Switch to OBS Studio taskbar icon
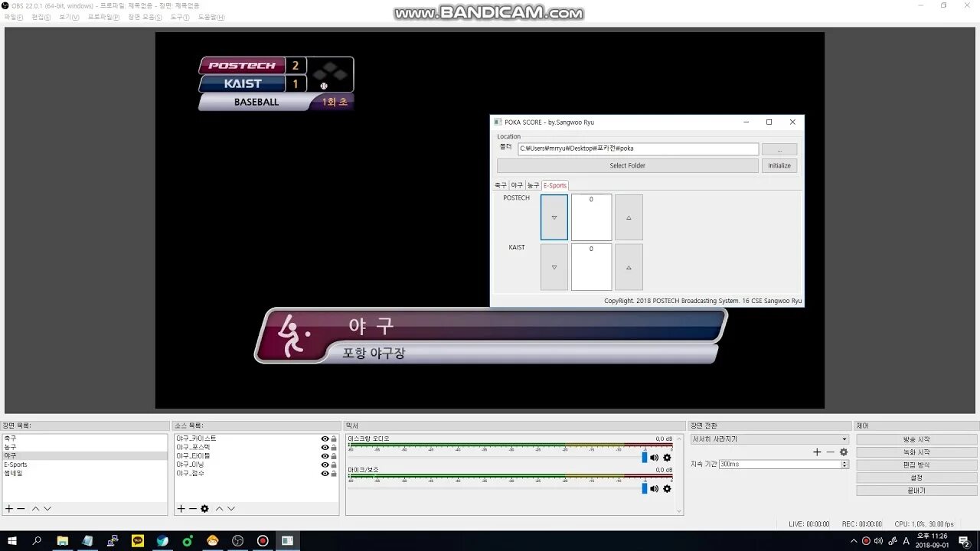This screenshot has height=551, width=980. [237, 540]
